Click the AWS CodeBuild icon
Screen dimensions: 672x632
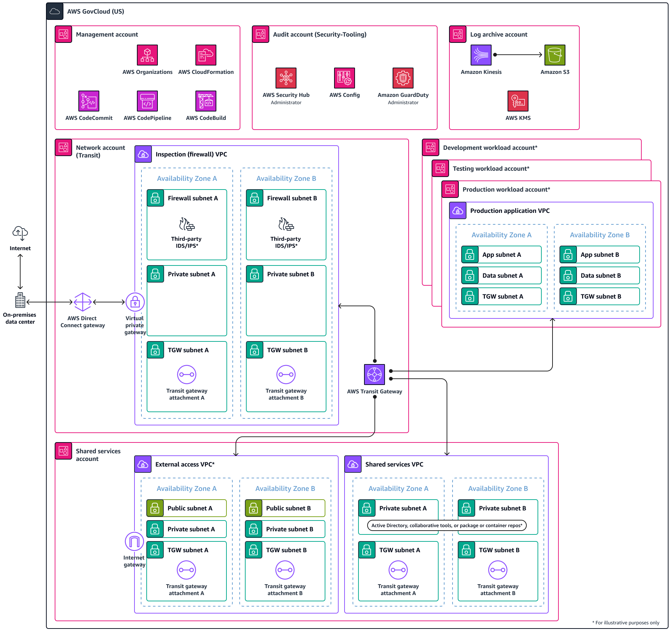(x=206, y=101)
